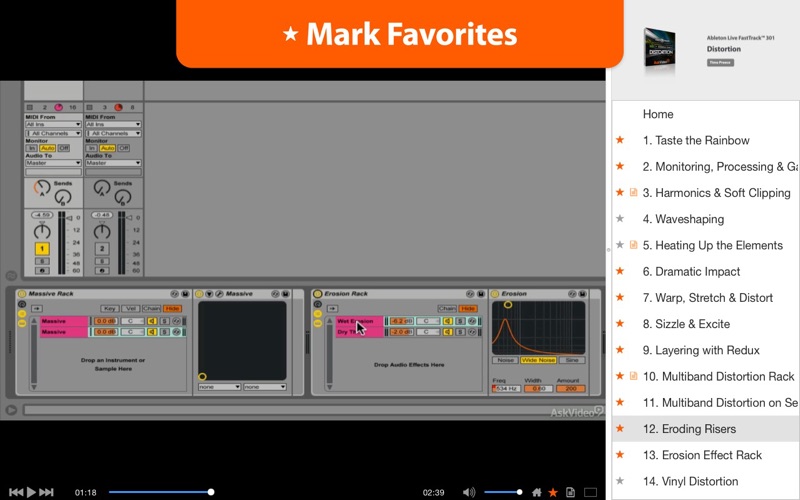Open second track's All Channels dropdown

click(113, 133)
